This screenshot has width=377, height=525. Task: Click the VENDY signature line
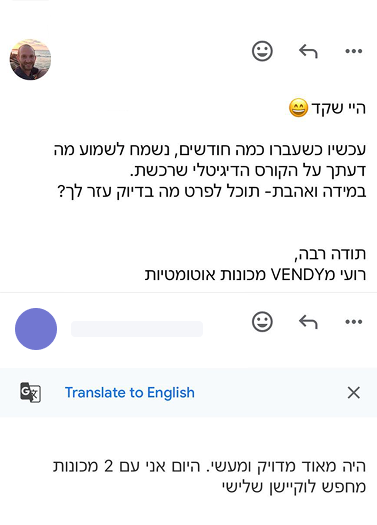[255, 275]
